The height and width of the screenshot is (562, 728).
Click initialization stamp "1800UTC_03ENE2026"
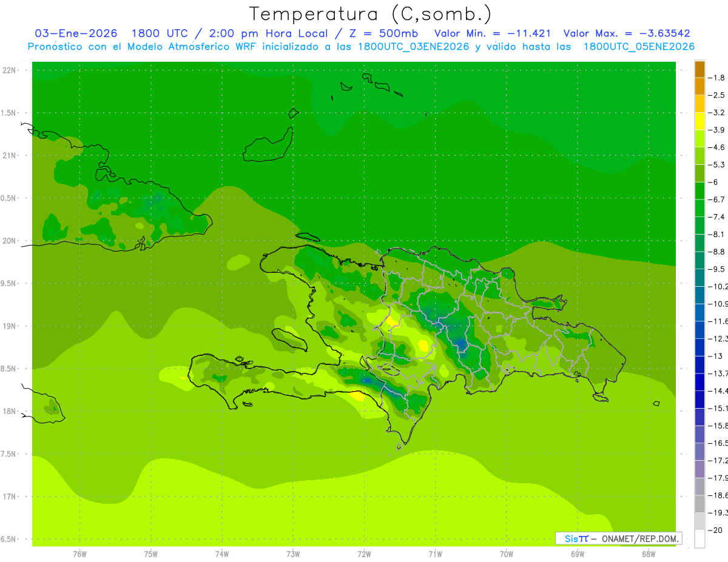tap(413, 47)
